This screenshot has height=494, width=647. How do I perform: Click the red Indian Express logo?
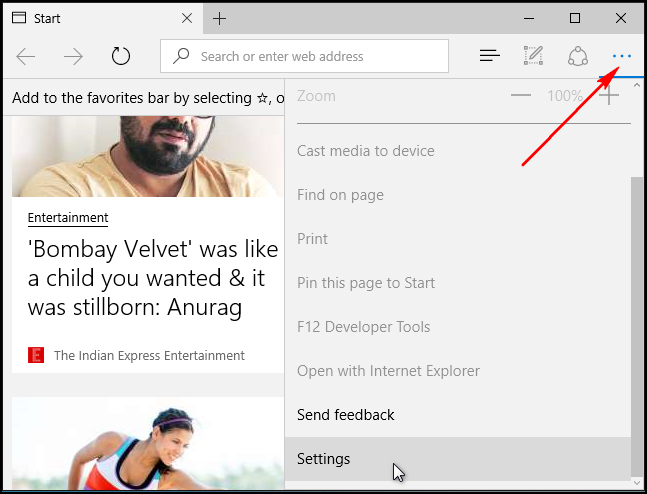[x=36, y=355]
